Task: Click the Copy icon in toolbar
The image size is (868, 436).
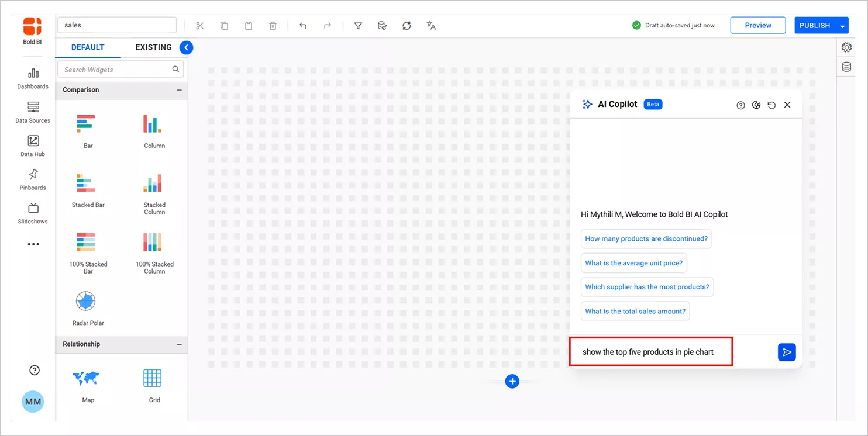Action: click(224, 26)
